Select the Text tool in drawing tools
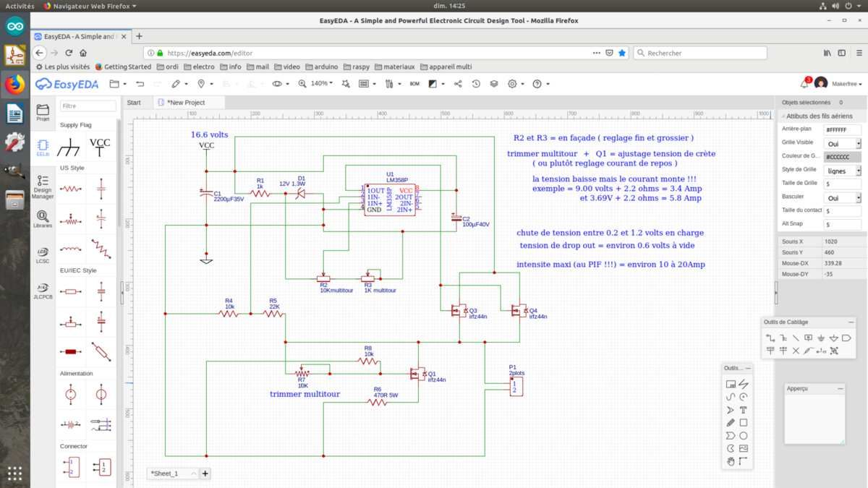Image resolution: width=868 pixels, height=488 pixels. click(x=743, y=410)
